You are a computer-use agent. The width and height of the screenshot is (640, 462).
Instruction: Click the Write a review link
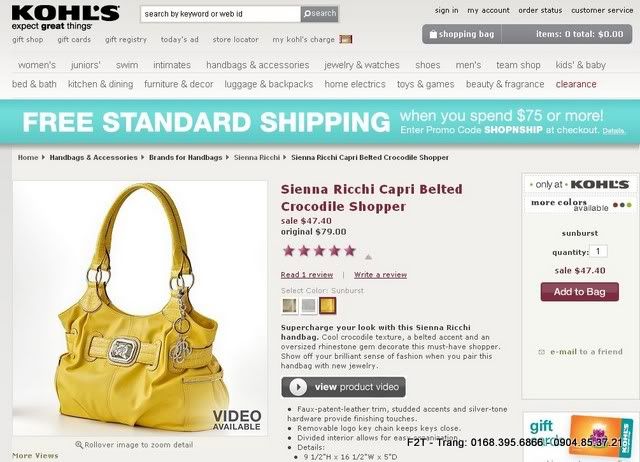380,275
